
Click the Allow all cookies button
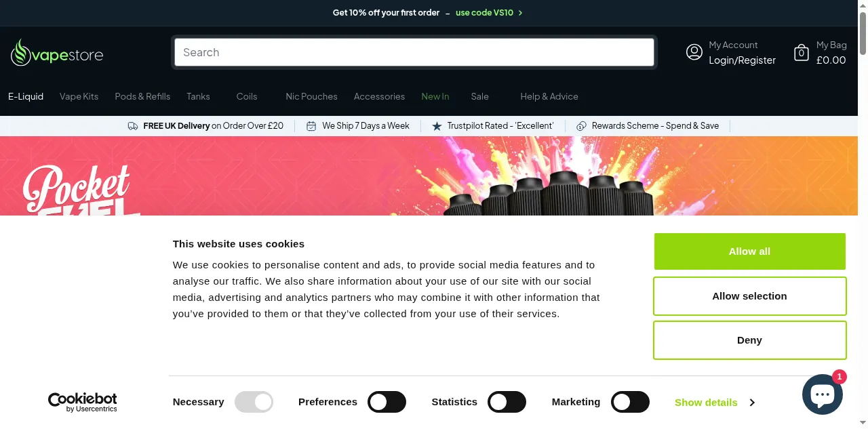749,251
